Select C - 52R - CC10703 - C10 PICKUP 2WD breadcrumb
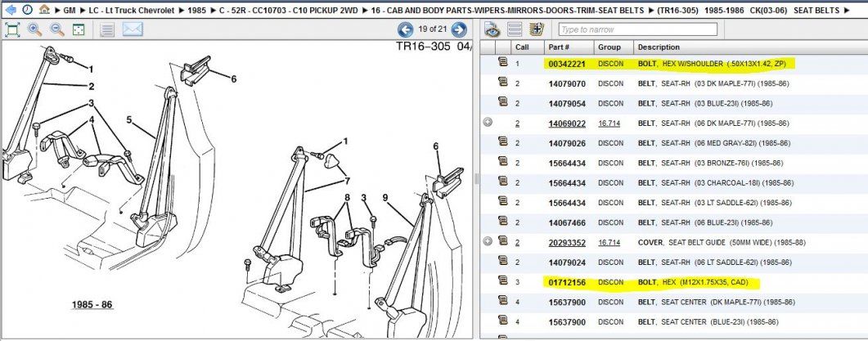 (x=288, y=11)
